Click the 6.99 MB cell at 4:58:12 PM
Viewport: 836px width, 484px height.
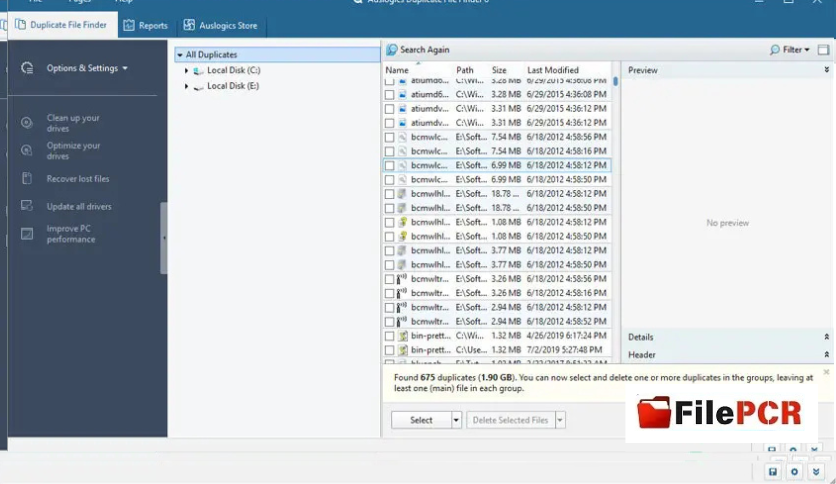pos(506,165)
